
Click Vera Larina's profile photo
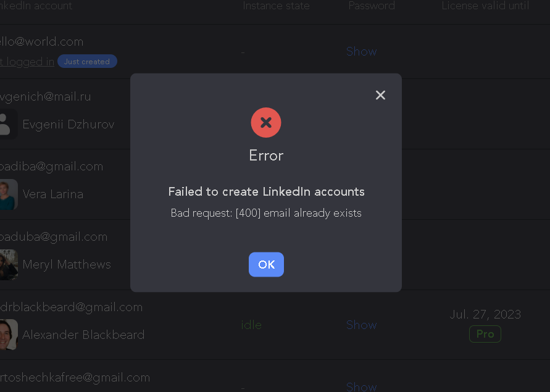9,194
